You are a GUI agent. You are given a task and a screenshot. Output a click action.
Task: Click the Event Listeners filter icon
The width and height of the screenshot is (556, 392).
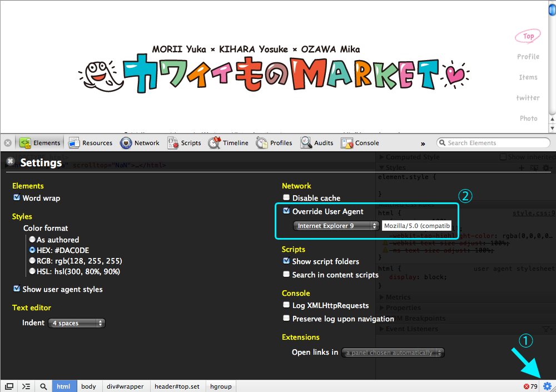coord(547,329)
